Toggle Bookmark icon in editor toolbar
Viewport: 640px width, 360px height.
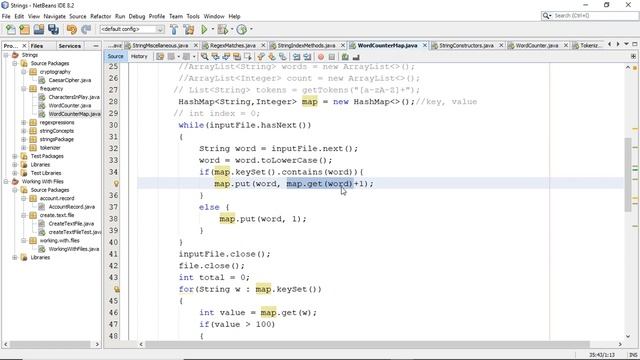282,57
